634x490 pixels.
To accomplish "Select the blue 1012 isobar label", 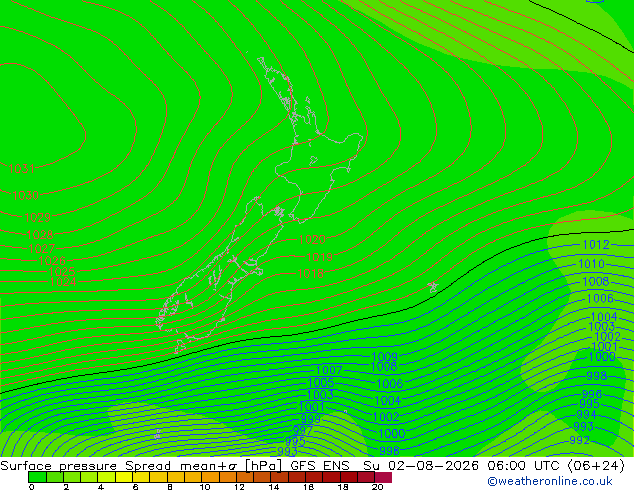I will tap(596, 245).
